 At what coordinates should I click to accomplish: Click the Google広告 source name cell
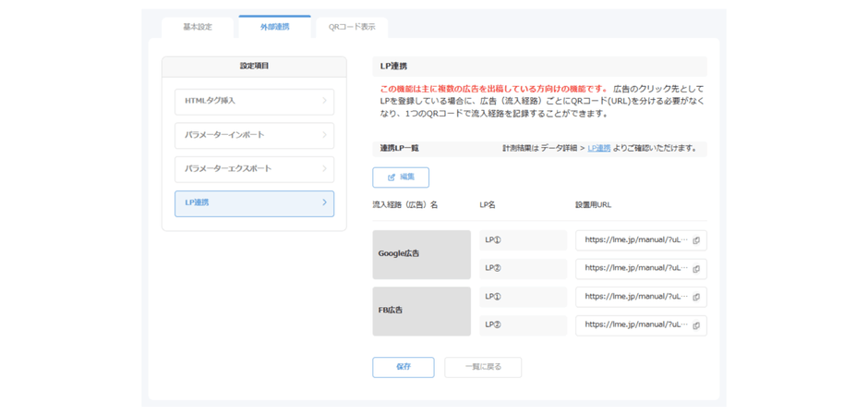pyautogui.click(x=421, y=254)
